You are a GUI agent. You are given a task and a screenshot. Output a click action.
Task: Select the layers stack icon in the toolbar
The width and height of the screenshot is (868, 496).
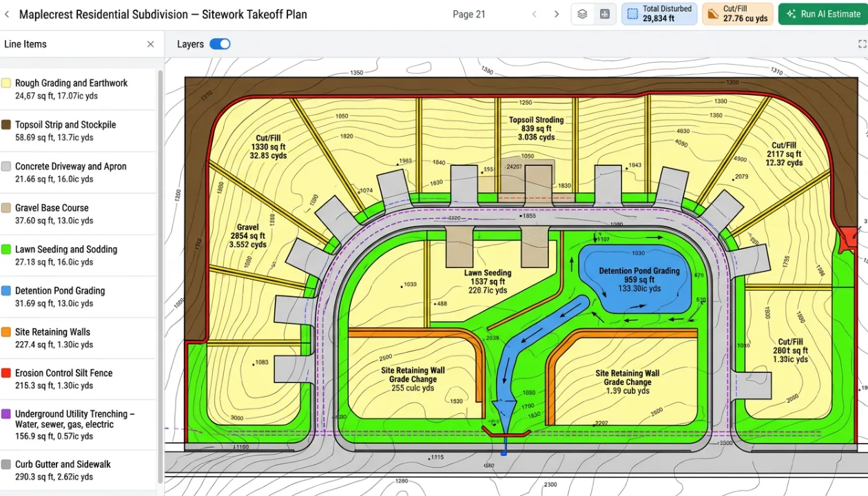point(582,14)
